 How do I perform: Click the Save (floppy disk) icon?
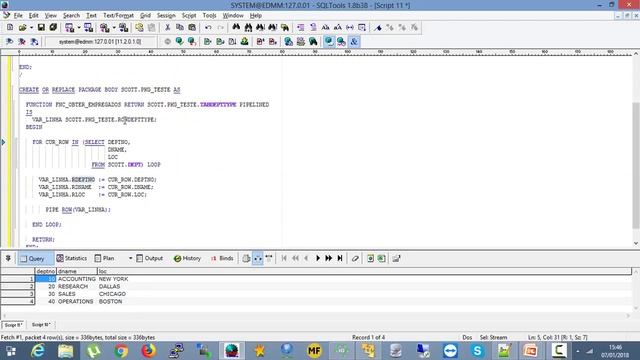[41, 27]
